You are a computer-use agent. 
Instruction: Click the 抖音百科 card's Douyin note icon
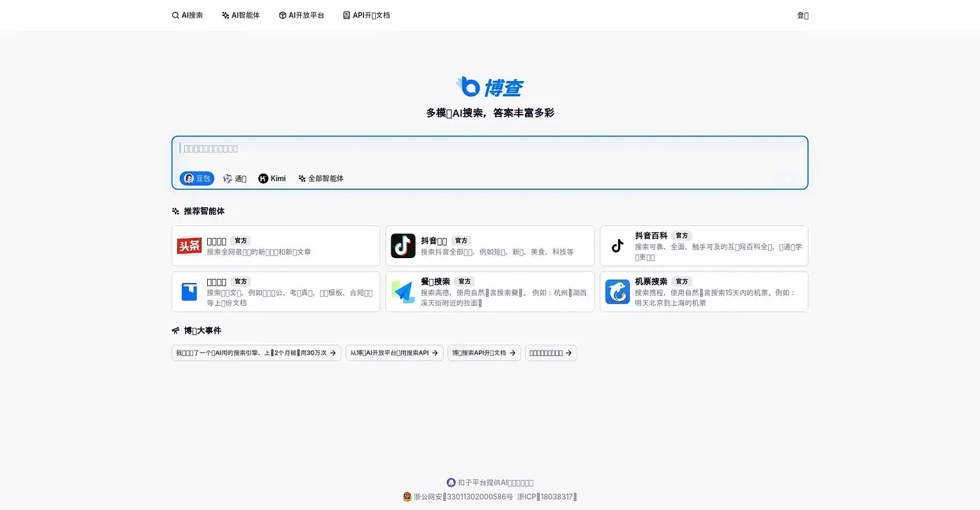pyautogui.click(x=617, y=246)
